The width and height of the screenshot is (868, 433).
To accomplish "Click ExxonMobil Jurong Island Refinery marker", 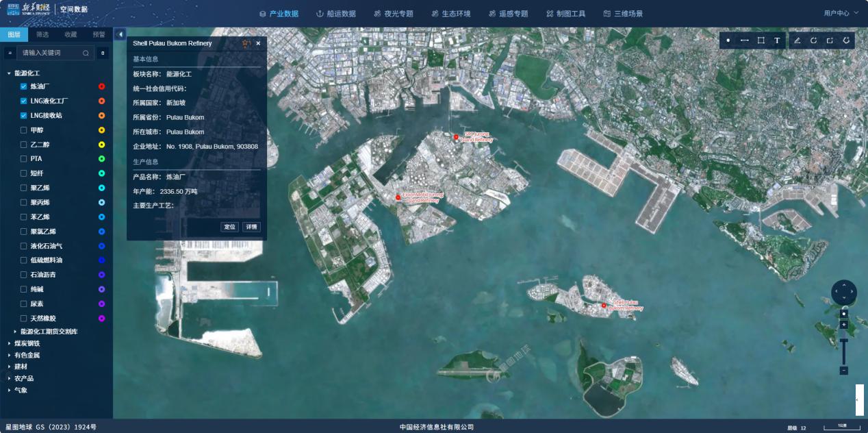I will pyautogui.click(x=398, y=198).
